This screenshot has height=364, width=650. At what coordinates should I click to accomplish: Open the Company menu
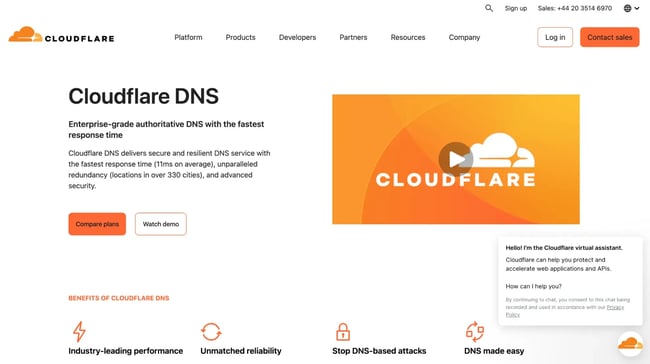[x=464, y=37]
